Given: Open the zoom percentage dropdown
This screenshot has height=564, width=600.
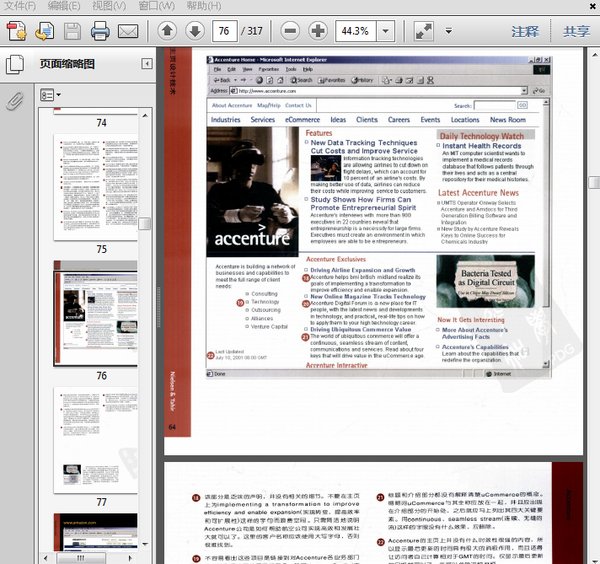Looking at the screenshot, I should click(x=386, y=31).
